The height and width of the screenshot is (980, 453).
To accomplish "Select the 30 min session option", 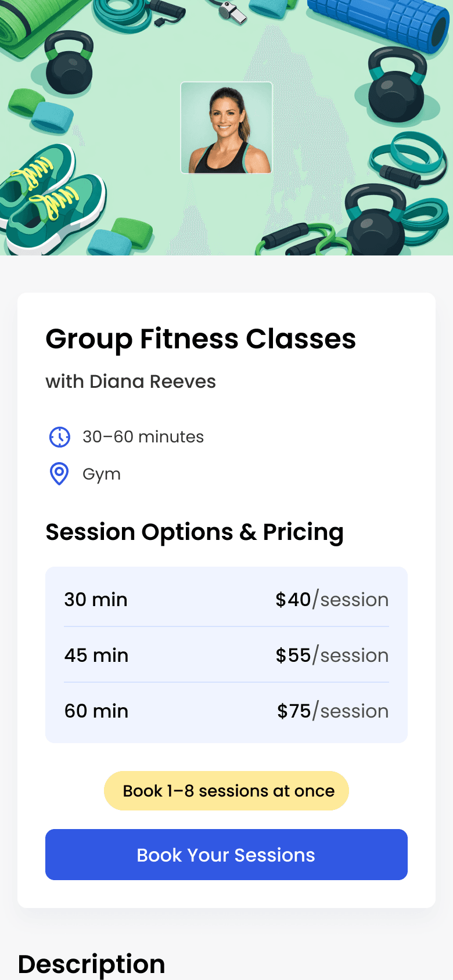I will click(x=96, y=599).
